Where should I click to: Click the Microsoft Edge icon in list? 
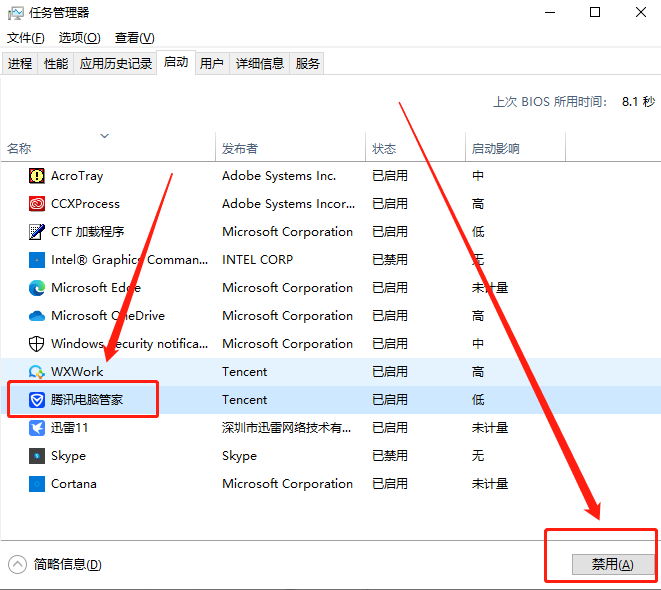click(37, 287)
